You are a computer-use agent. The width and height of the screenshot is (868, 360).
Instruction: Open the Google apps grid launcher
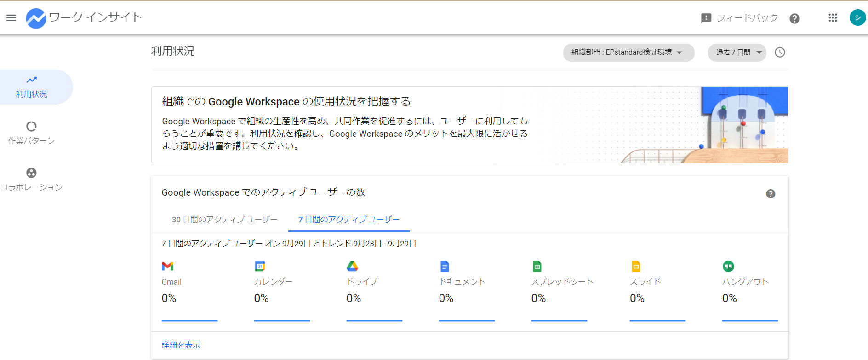coord(833,18)
